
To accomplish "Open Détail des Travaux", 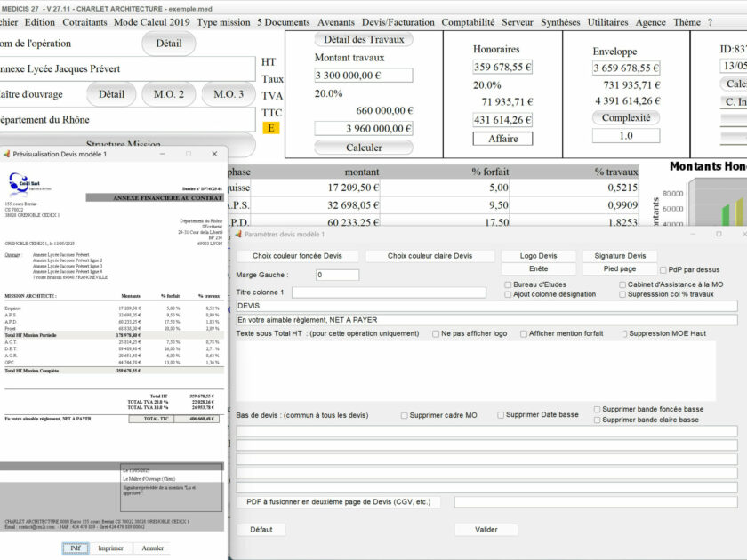I will point(364,39).
